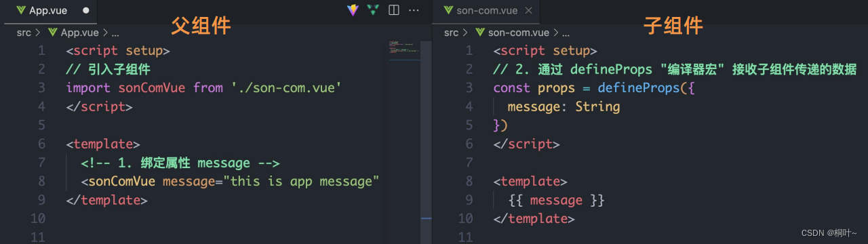This screenshot has width=868, height=244.
Task: Split the editor with the split icon
Action: click(393, 10)
